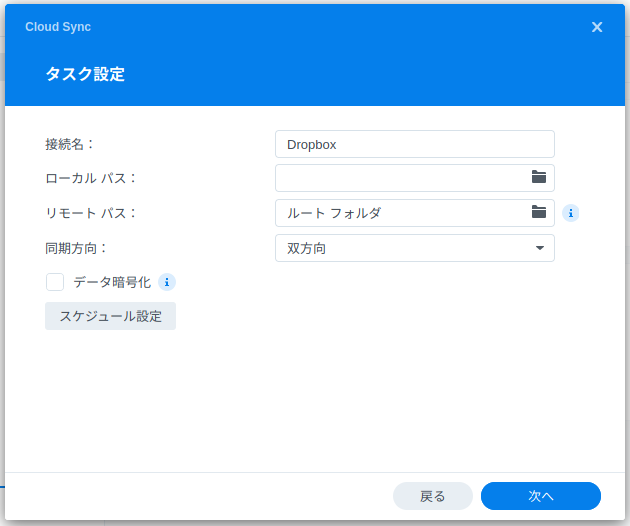This screenshot has height=526, width=630.
Task: Click the 同期方向： label
Action: (x=76, y=248)
